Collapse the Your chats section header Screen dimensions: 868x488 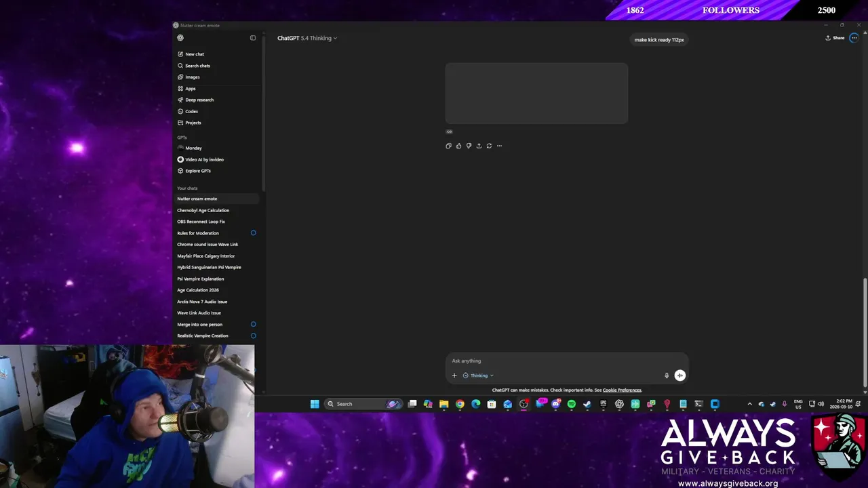pyautogui.click(x=187, y=188)
